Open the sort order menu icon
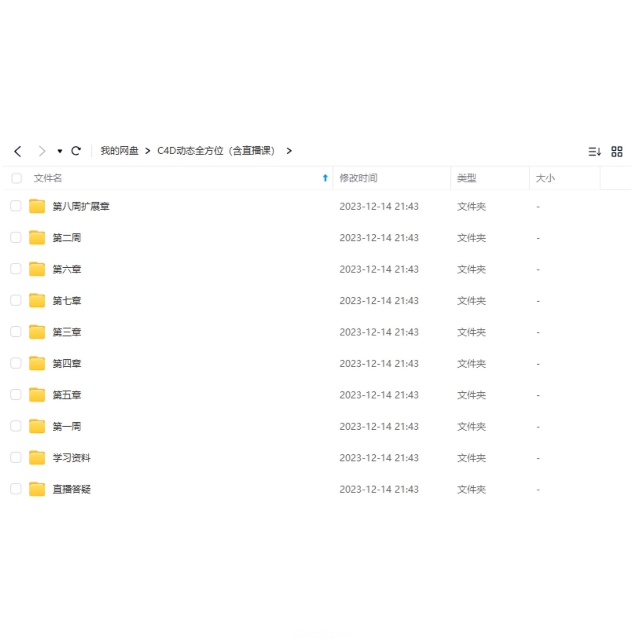 [x=594, y=152]
